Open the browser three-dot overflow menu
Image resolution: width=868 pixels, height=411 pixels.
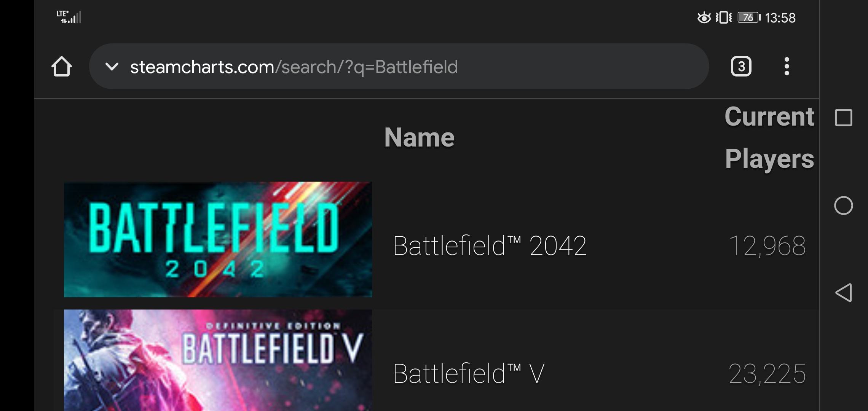[787, 67]
